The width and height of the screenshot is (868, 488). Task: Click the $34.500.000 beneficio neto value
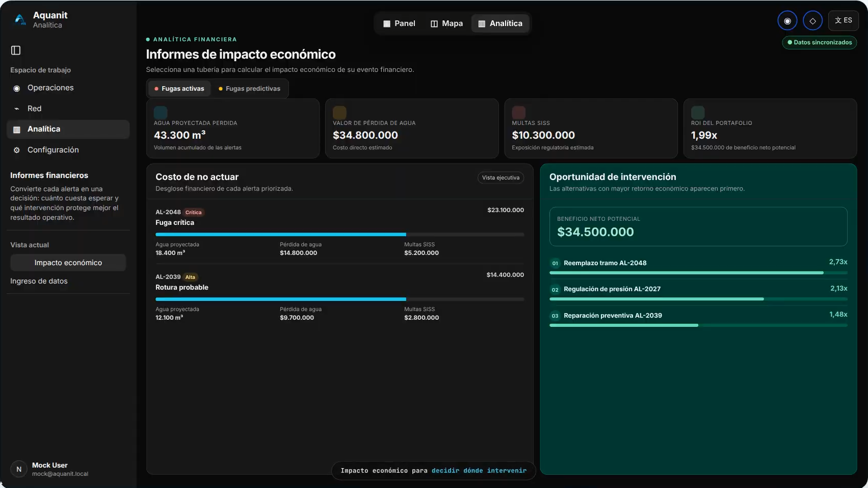[595, 232]
